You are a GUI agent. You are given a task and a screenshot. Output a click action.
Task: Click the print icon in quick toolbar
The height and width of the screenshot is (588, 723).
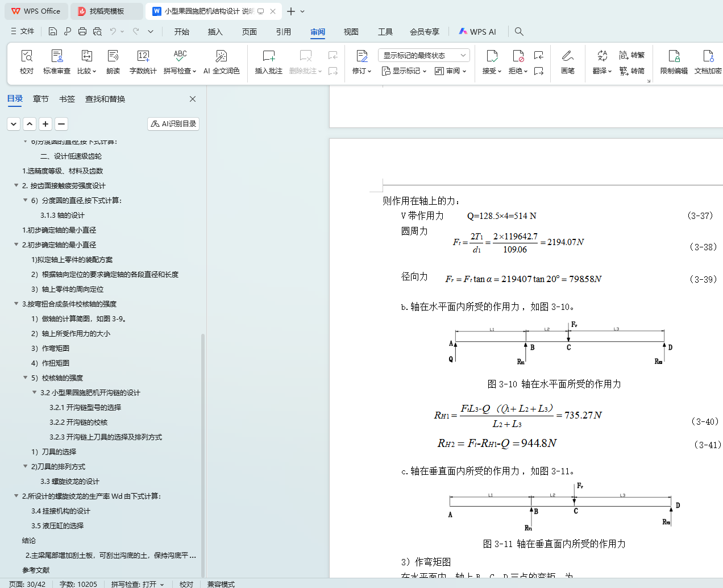pos(82,32)
